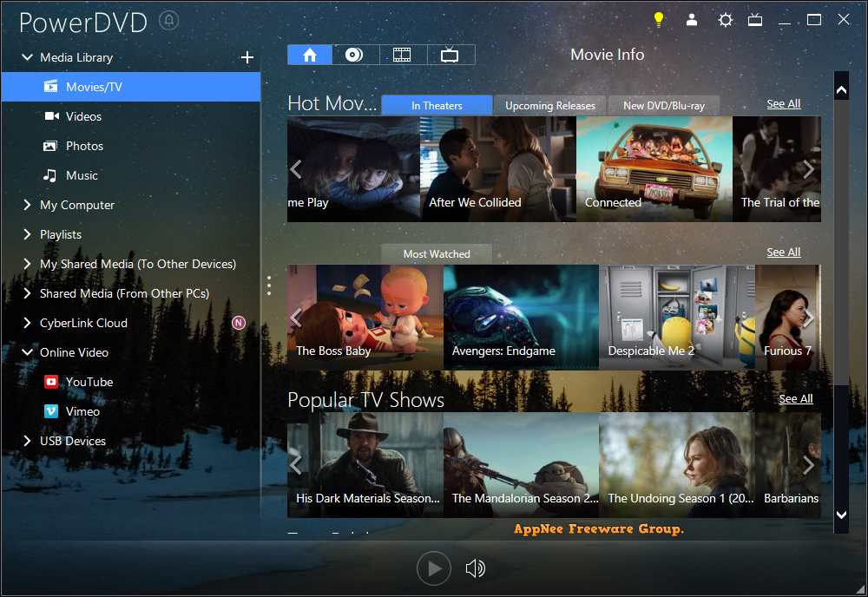Open The Mandalorian Season 2 thumbnail
This screenshot has height=597, width=868.
click(521, 465)
